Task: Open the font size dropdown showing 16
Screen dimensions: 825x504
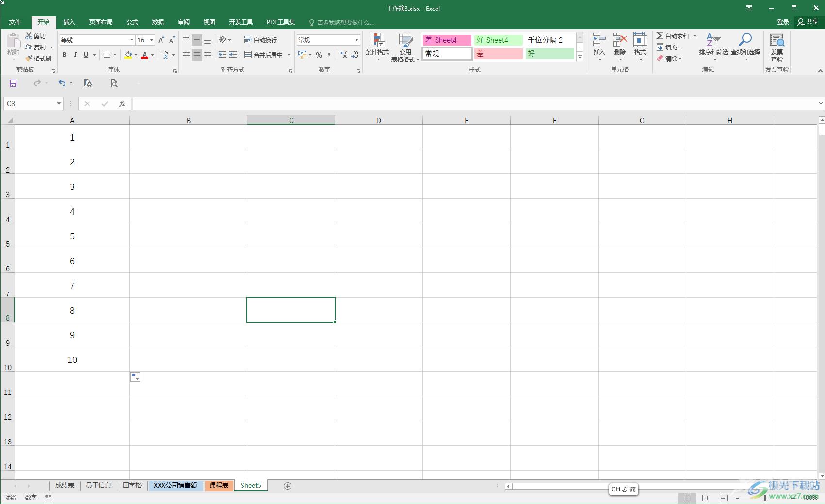Action: 152,40
